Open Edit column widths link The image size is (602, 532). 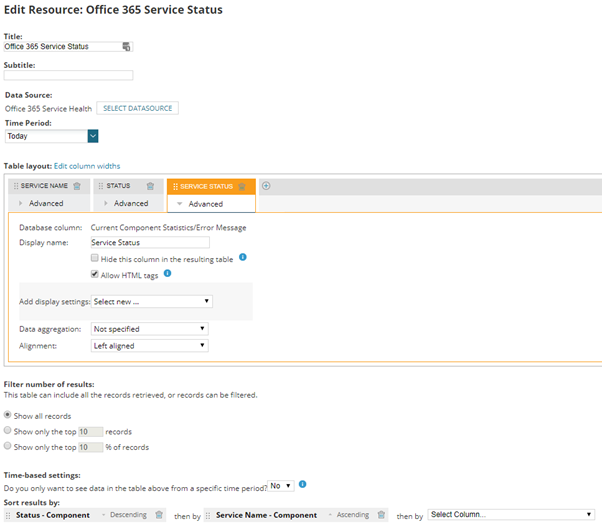coord(87,166)
